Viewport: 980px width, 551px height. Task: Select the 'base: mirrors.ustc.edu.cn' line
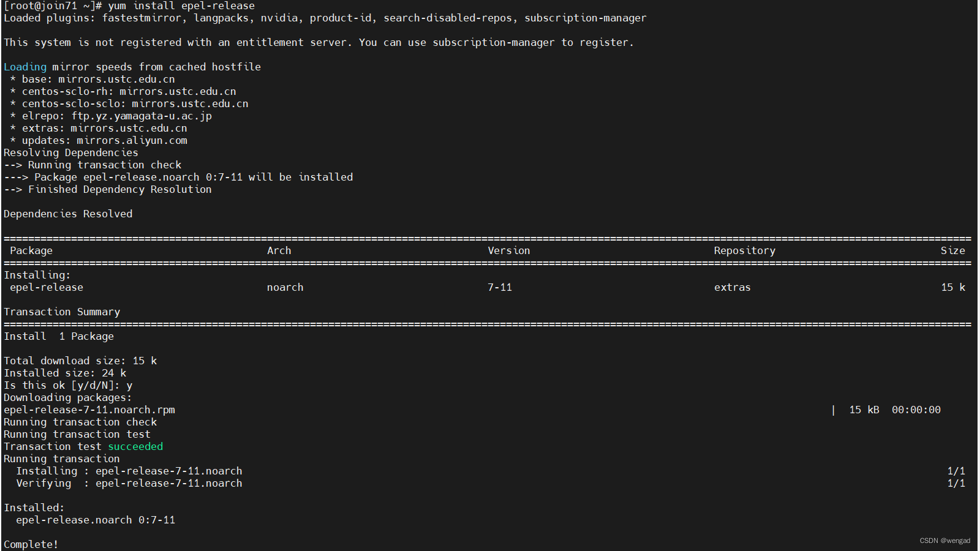pyautogui.click(x=92, y=80)
